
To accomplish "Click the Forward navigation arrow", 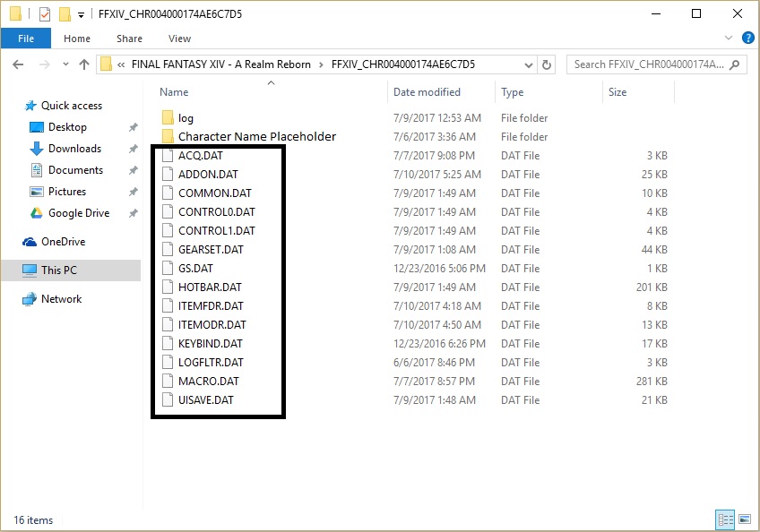I will (x=44, y=64).
